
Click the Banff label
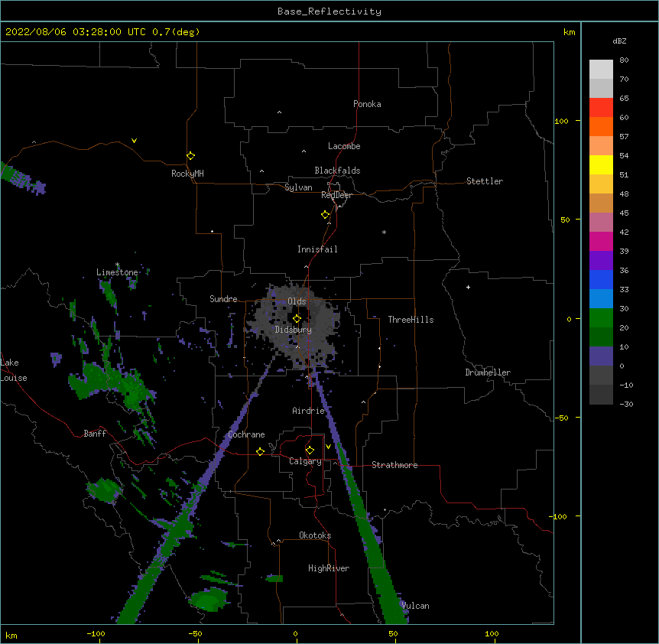[x=95, y=434]
